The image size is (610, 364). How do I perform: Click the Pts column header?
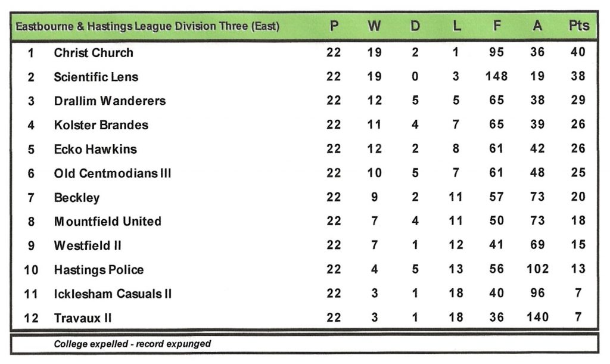pyautogui.click(x=578, y=26)
